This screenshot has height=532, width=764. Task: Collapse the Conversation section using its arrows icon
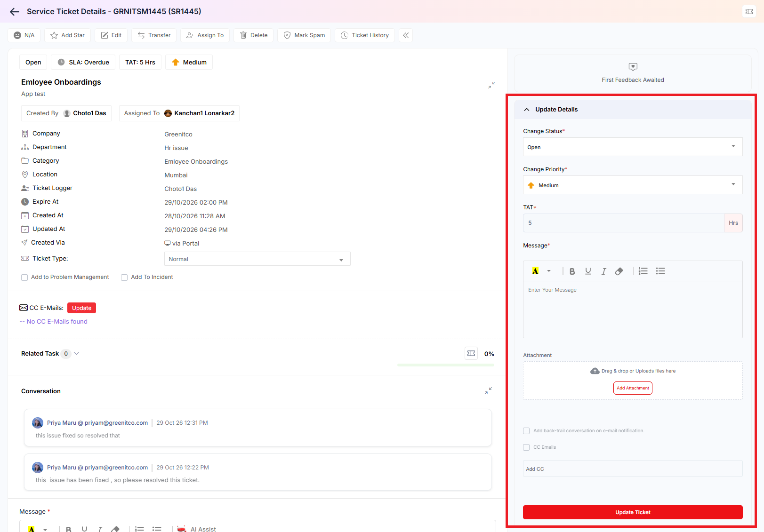point(488,391)
